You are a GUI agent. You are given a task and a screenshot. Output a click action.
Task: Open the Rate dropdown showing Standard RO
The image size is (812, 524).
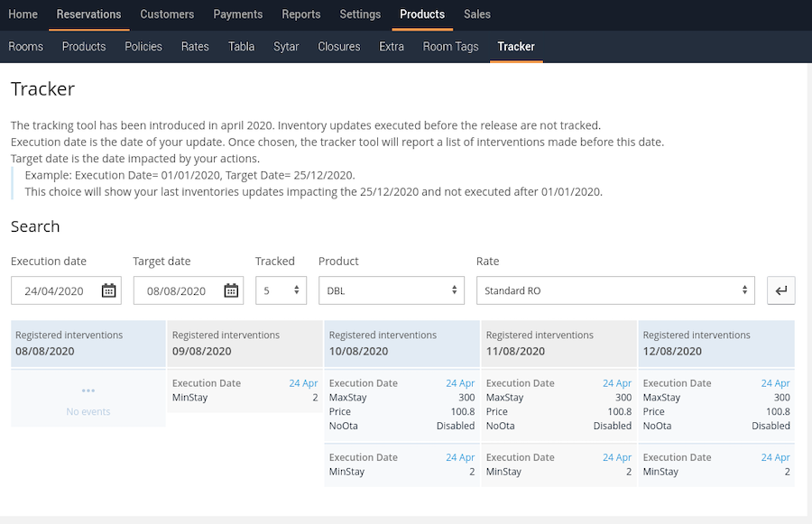[x=615, y=290]
